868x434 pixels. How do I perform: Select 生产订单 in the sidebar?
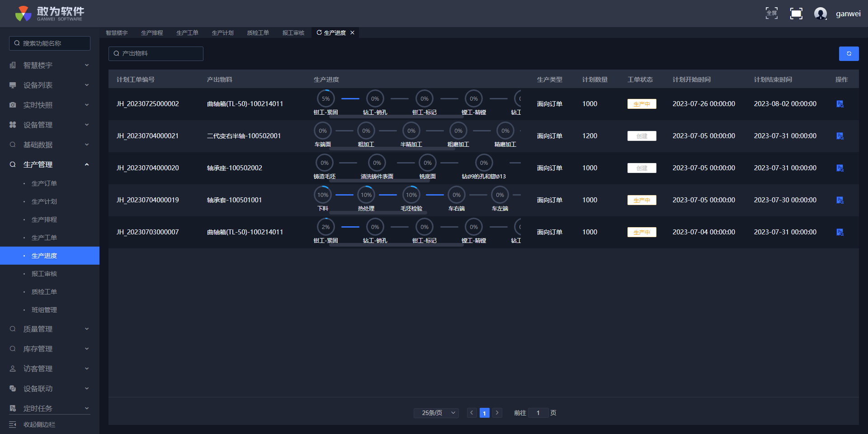44,183
